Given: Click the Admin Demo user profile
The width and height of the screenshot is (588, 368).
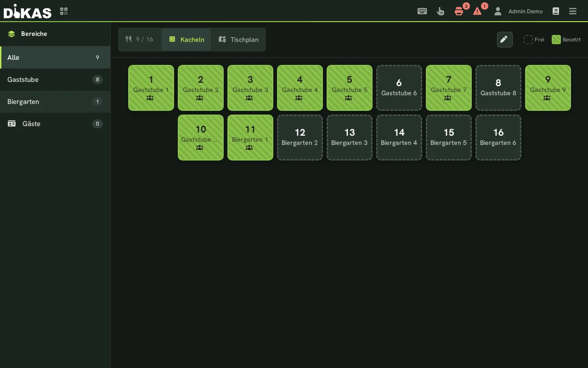Looking at the screenshot, I should 518,11.
